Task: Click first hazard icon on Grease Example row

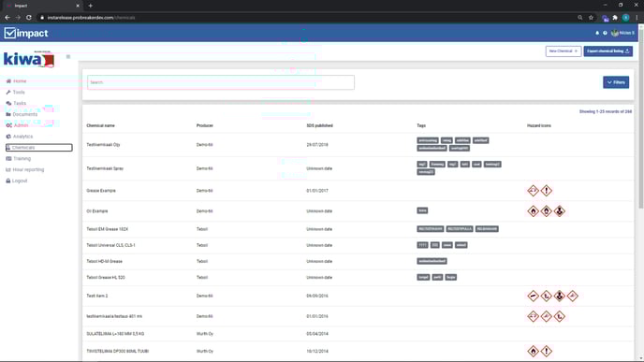Action: [x=534, y=191]
